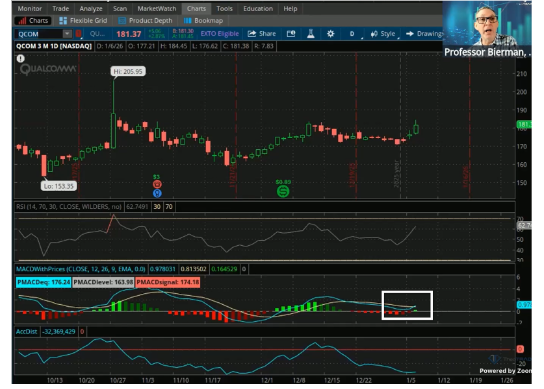The height and width of the screenshot is (389, 544).
Task: Click the green dividend S marker
Action: (x=283, y=191)
